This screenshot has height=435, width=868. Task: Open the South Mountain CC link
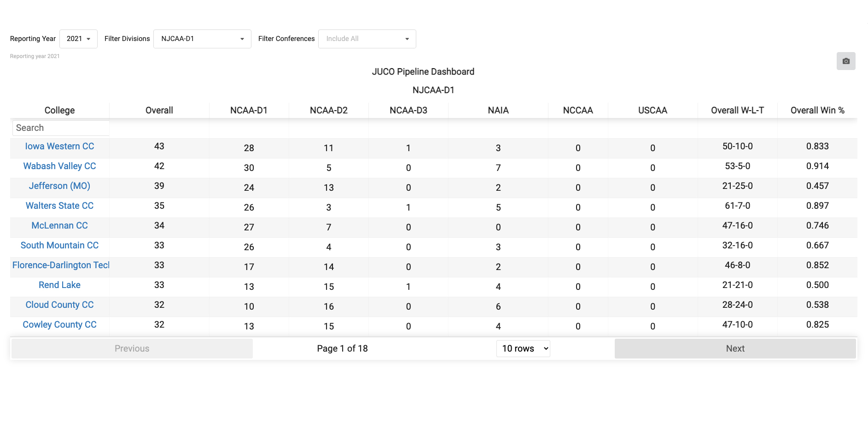(x=59, y=245)
